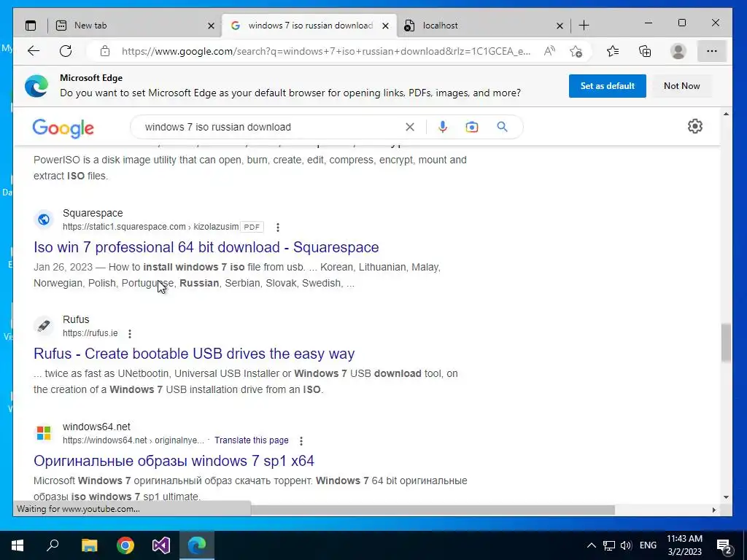This screenshot has width=747, height=560.
Task: Open the volume control in tray
Action: (626, 545)
